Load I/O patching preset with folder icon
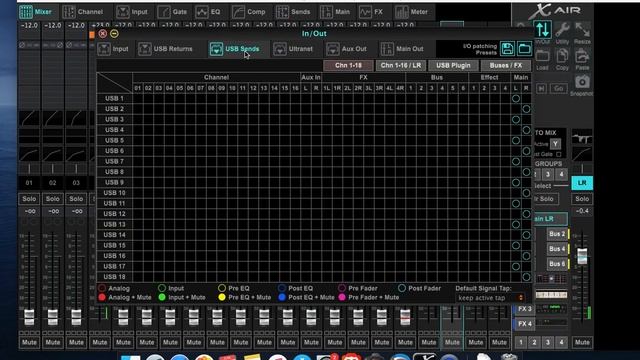Screen dimensions: 640x360 (x=524, y=49)
